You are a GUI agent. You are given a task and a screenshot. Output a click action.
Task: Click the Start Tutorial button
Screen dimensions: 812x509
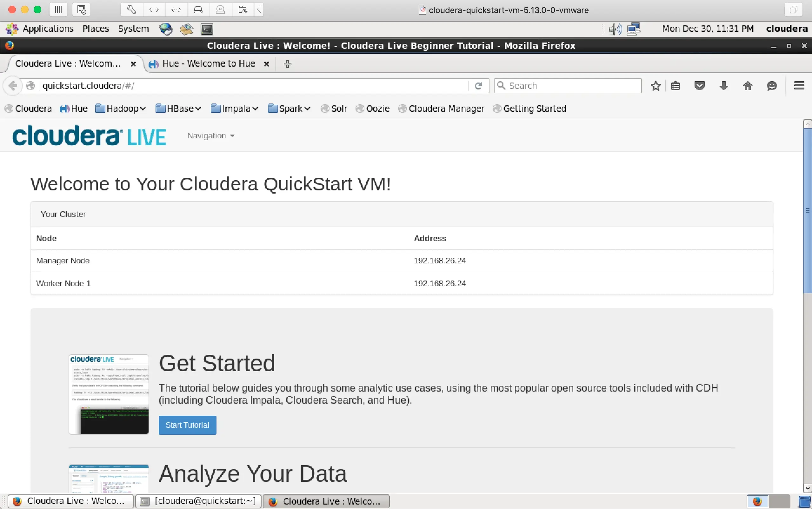[x=187, y=425]
